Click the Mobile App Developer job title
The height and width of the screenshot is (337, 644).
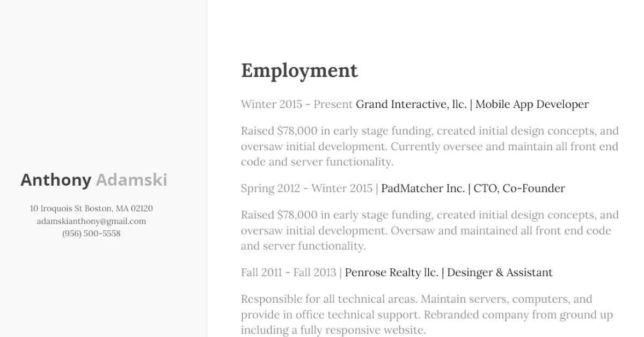pyautogui.click(x=532, y=104)
